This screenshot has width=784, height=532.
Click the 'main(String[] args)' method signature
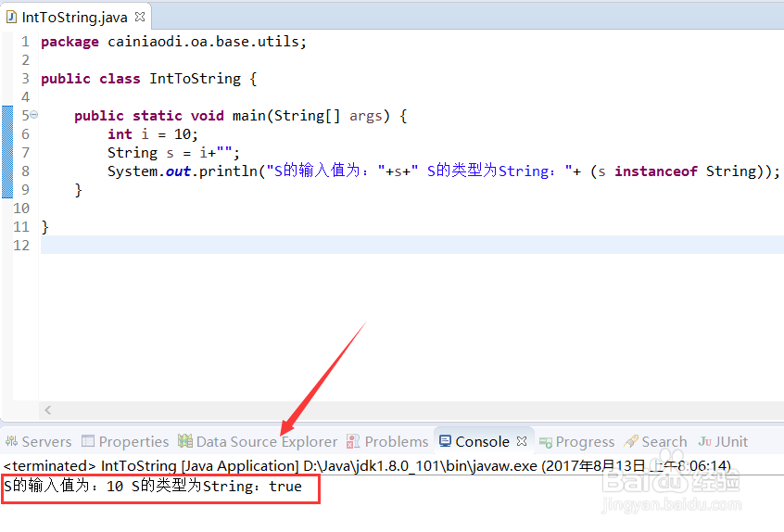pyautogui.click(x=311, y=116)
